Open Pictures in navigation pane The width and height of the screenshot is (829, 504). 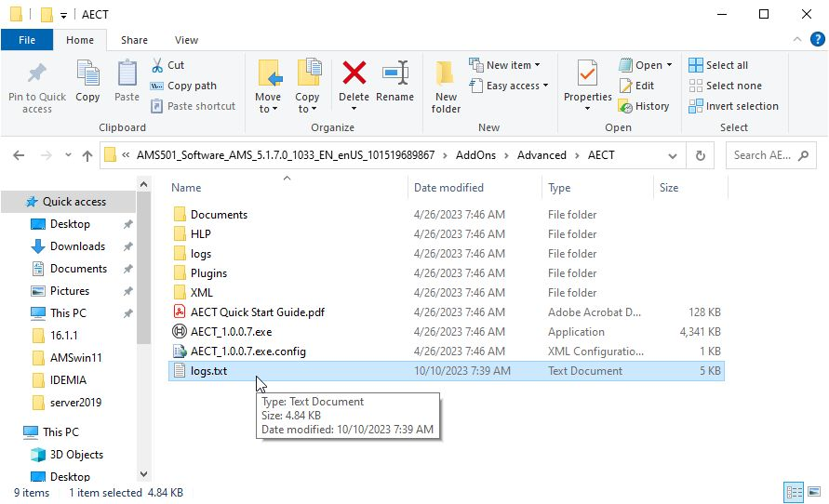69,291
